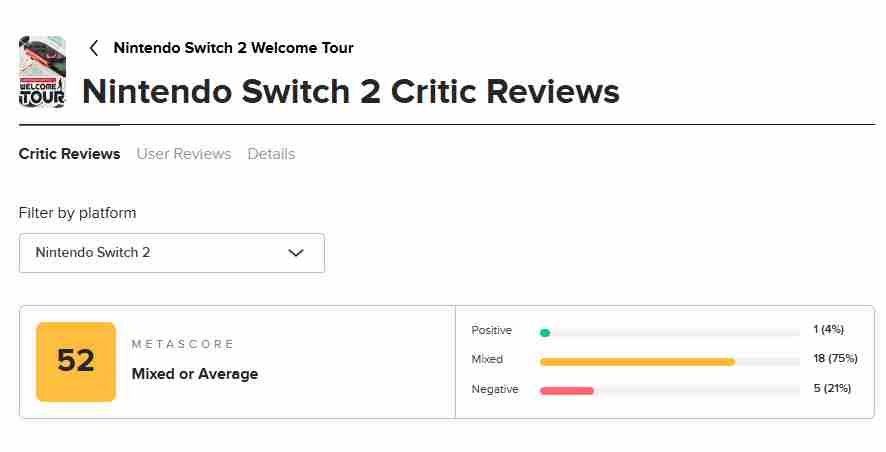Go back to Nintendo Switch 2 Welcome Tour

pyautogui.click(x=233, y=48)
